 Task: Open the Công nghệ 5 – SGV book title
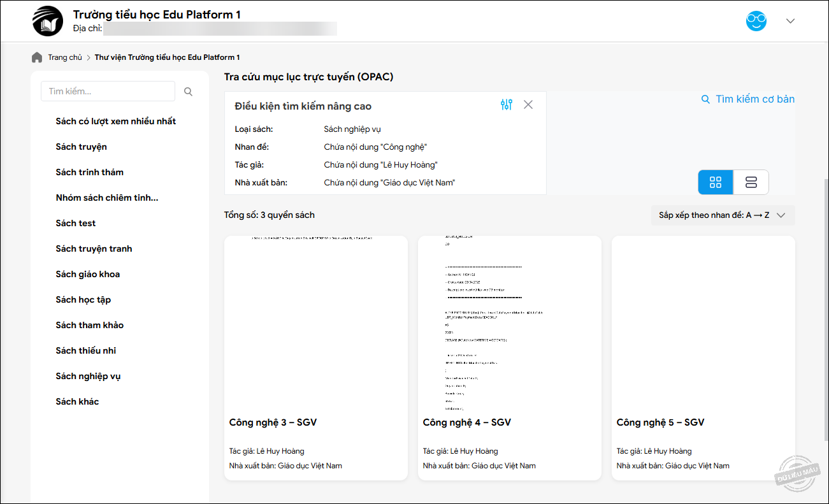click(660, 422)
